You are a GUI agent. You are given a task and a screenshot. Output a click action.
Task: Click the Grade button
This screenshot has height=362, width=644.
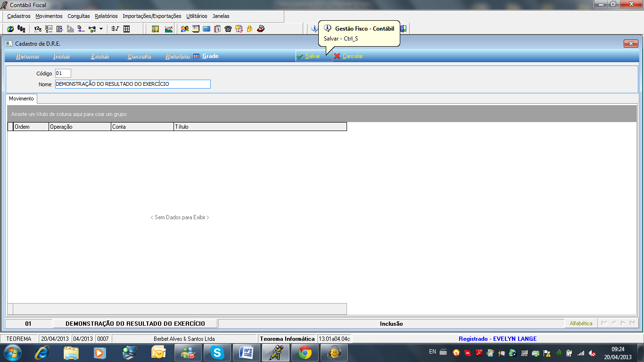206,56
